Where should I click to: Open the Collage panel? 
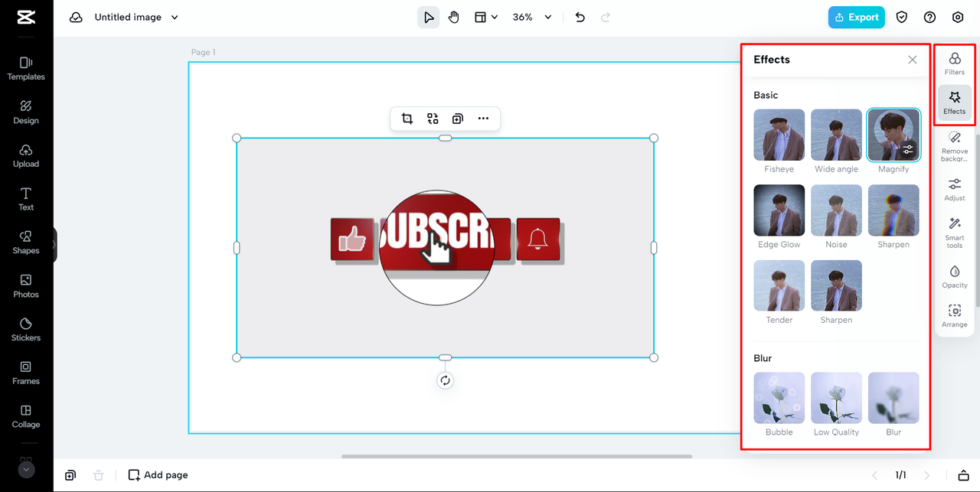(x=26, y=416)
